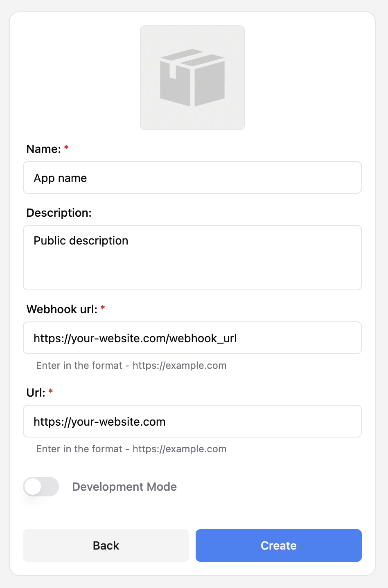Go back using the Back button
Screen dimensions: 388x588
click(106, 545)
